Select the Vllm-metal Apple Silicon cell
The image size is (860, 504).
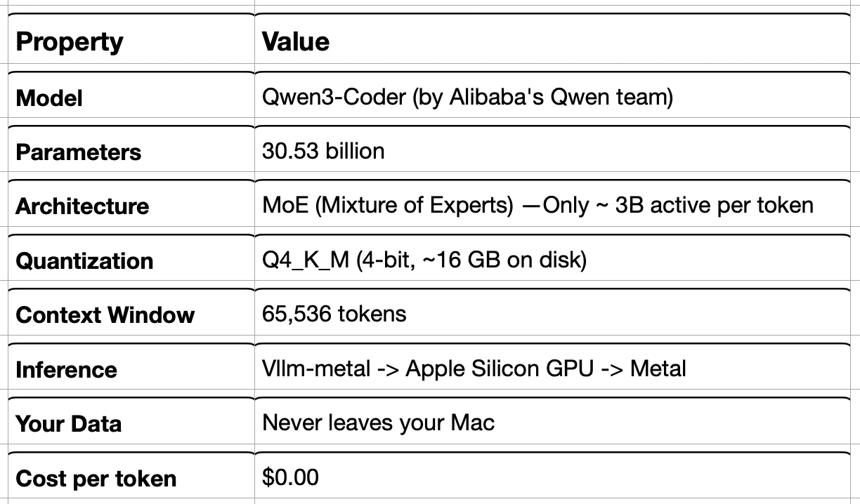point(553,369)
